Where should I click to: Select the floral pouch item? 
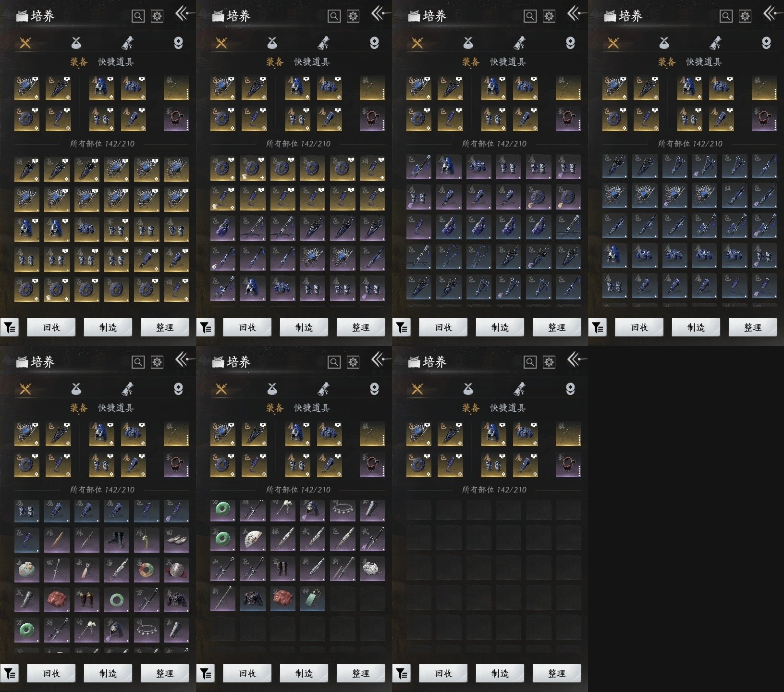point(26,570)
